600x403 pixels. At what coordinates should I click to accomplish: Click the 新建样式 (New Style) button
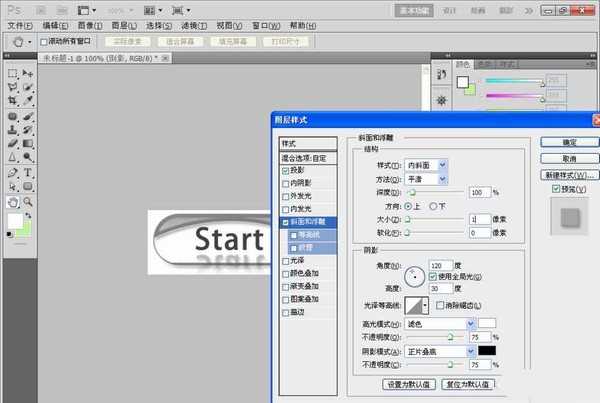[568, 174]
